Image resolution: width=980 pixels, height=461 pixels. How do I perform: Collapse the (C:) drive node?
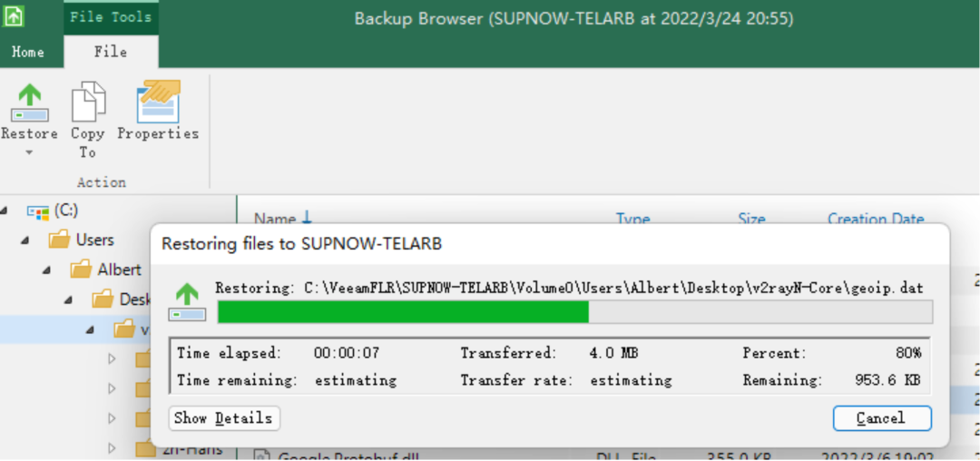tap(5, 211)
